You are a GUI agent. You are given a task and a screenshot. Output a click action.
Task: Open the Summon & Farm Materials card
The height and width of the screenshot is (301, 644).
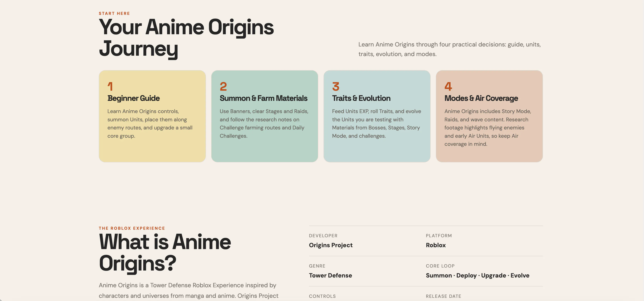(x=264, y=116)
